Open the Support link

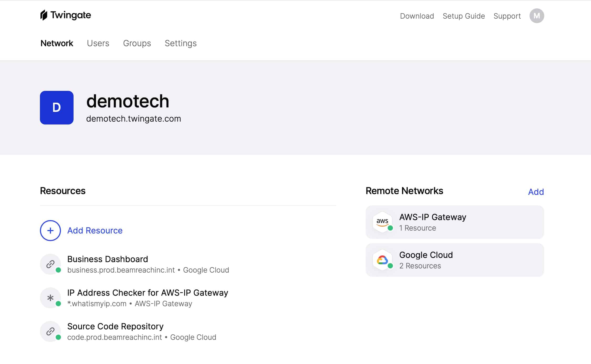click(507, 16)
